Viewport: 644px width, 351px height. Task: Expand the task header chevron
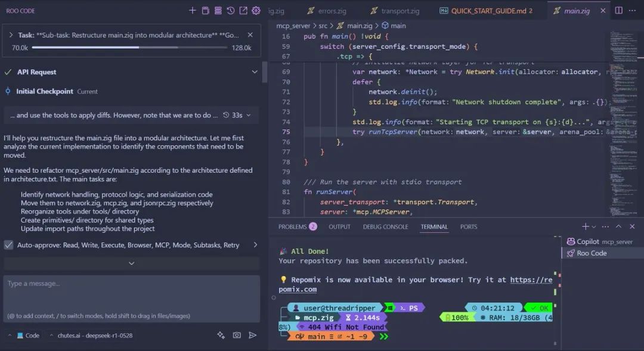pos(11,35)
